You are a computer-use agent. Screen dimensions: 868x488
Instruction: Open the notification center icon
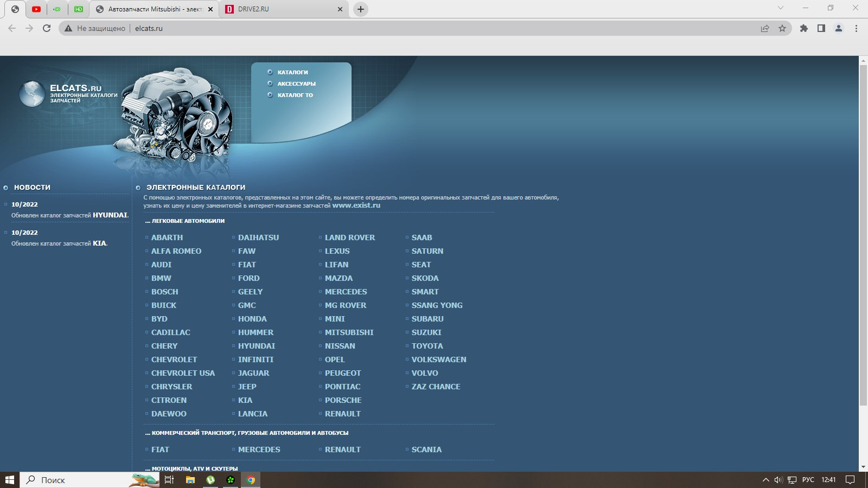[x=850, y=480]
